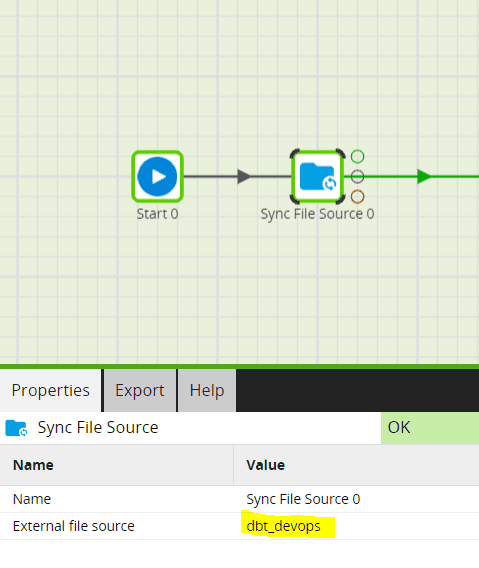Image resolution: width=479 pixels, height=568 pixels.
Task: Edit the dbt_devops external file source value
Action: (283, 526)
